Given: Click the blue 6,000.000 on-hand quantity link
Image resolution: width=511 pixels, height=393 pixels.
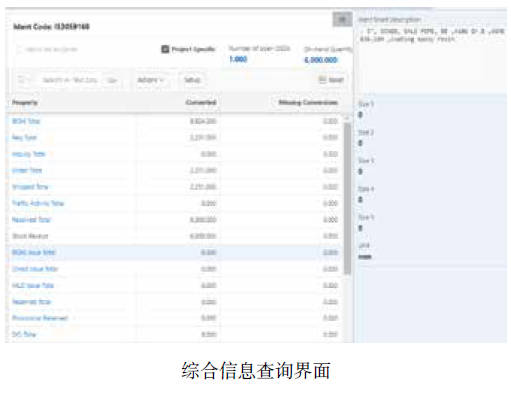Looking at the screenshot, I should 320,60.
